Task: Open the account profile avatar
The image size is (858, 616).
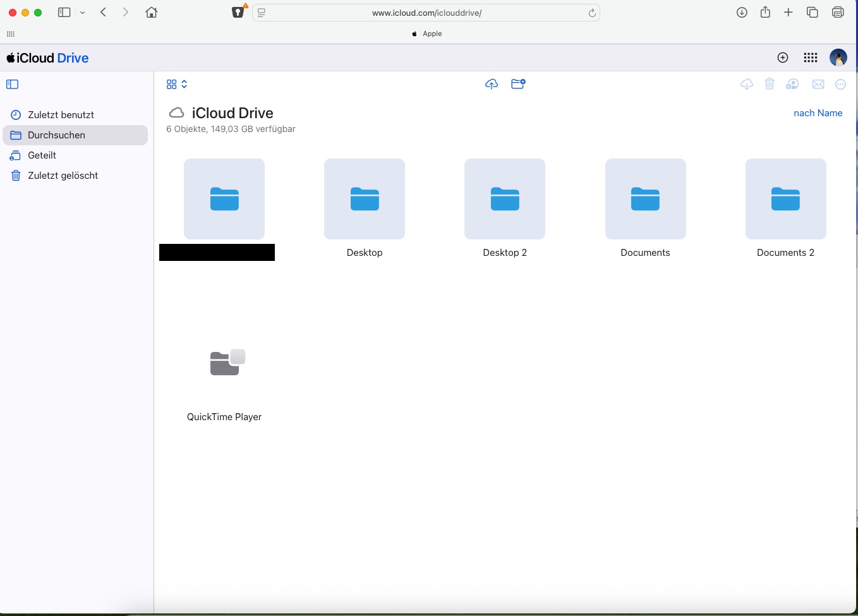Action: point(838,57)
